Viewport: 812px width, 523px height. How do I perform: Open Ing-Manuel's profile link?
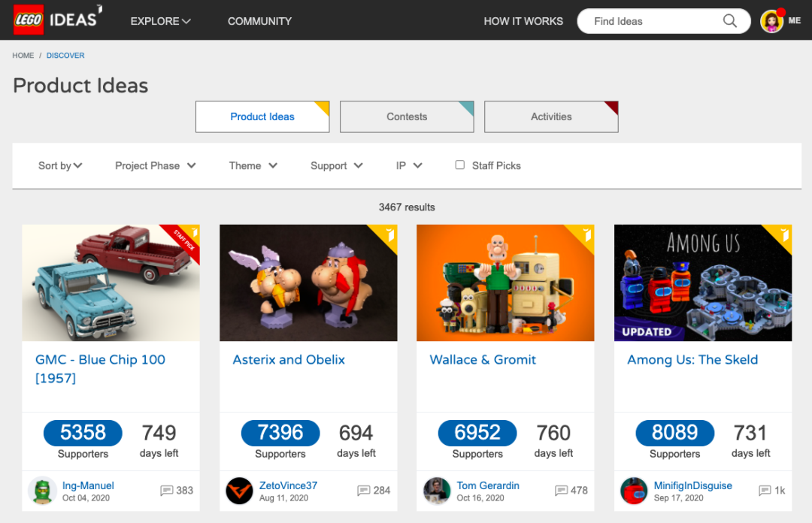88,485
